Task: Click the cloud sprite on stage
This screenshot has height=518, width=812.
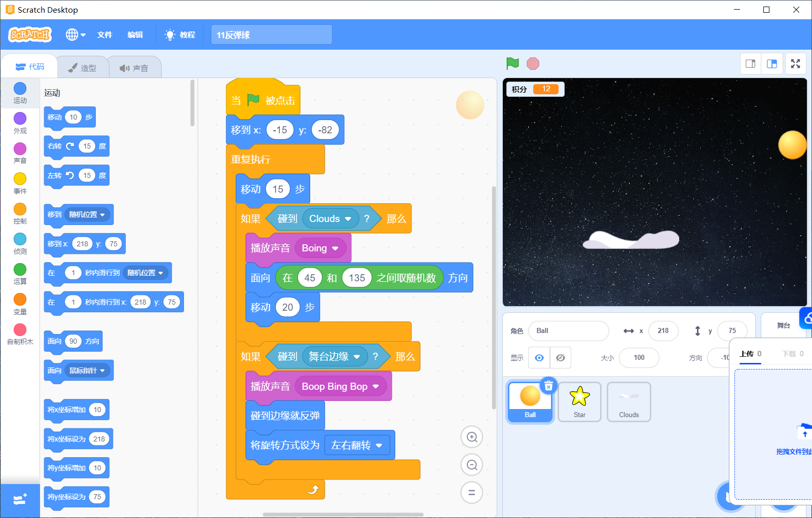Action: [x=631, y=240]
